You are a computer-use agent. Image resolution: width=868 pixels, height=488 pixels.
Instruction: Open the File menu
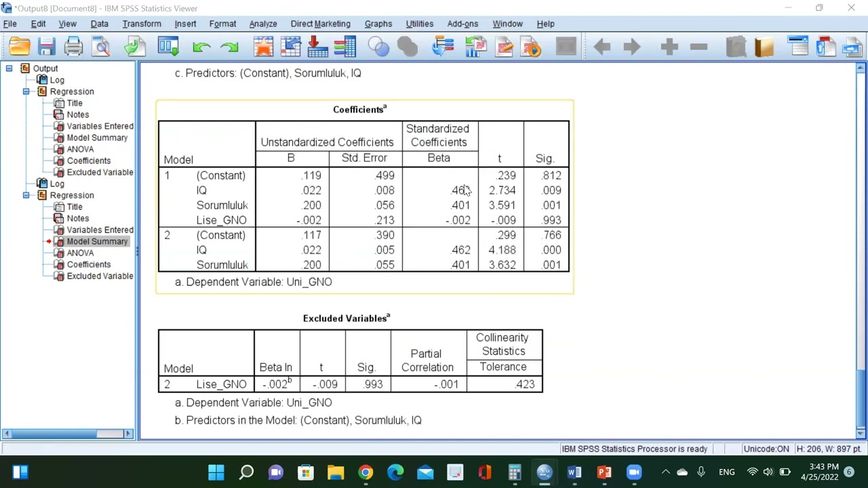tap(10, 24)
